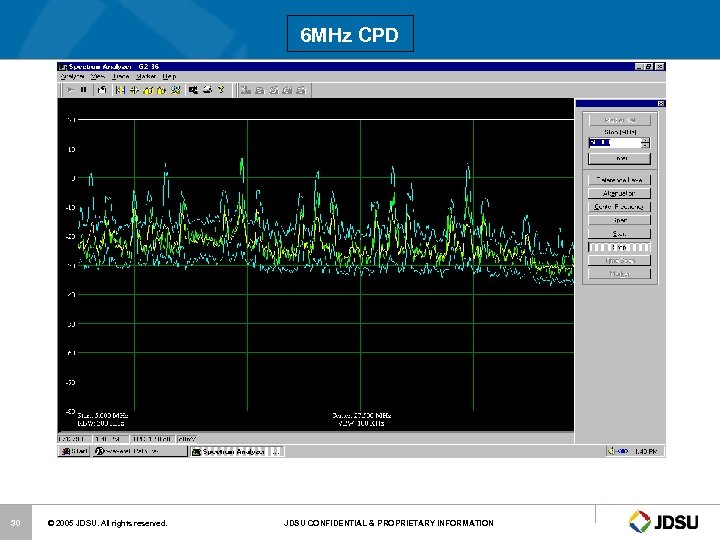
Task: Close the side control panel with X
Action: coord(660,103)
